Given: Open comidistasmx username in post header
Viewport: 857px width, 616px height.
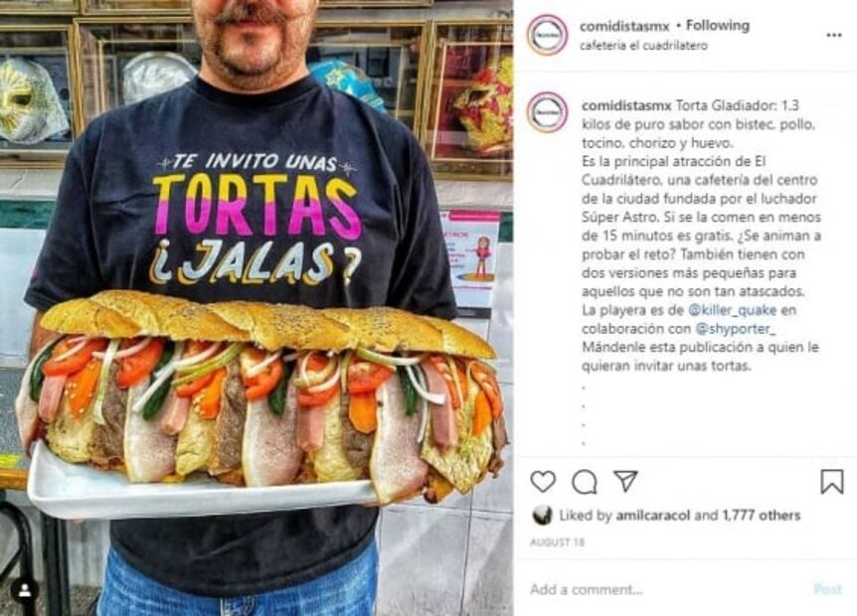Looking at the screenshot, I should [624, 26].
